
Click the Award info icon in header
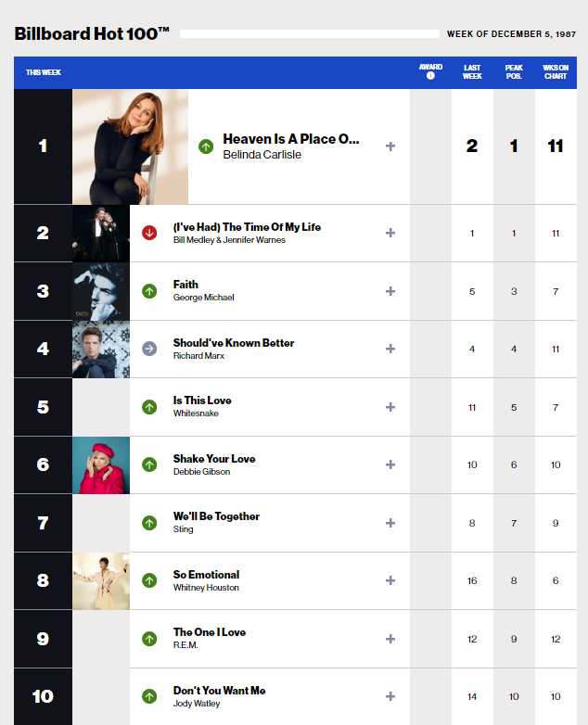coord(430,76)
